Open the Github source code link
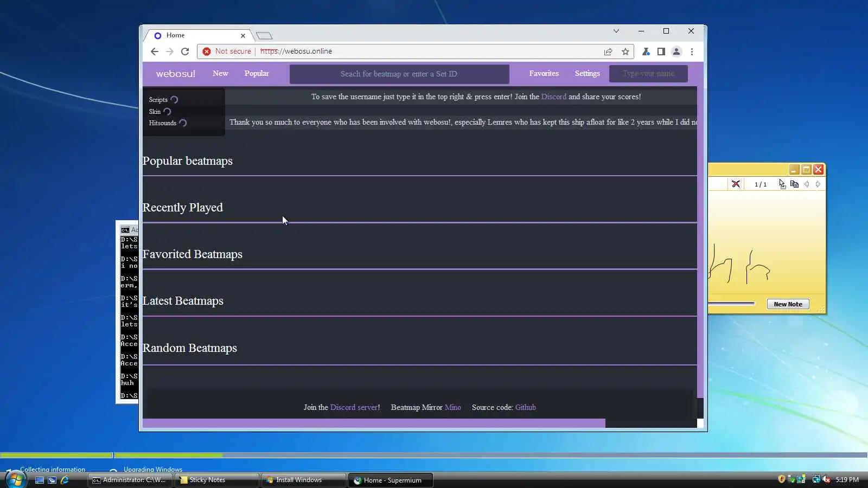 pyautogui.click(x=525, y=407)
